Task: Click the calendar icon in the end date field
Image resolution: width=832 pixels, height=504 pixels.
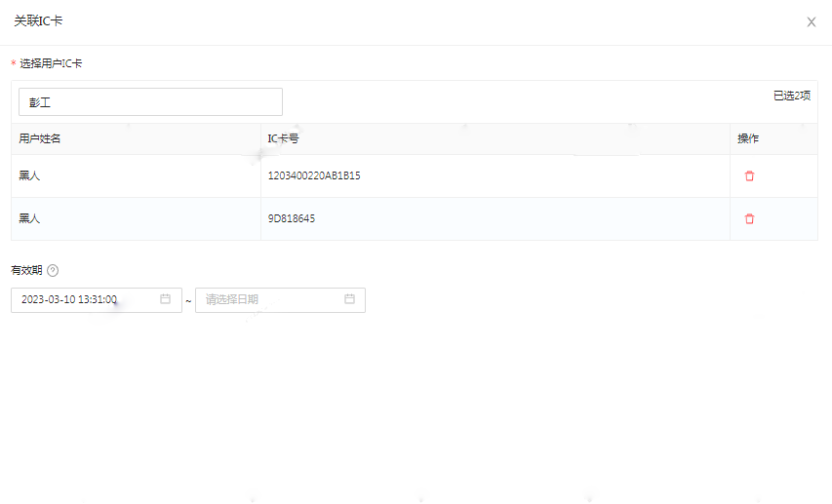Action: 349,299
